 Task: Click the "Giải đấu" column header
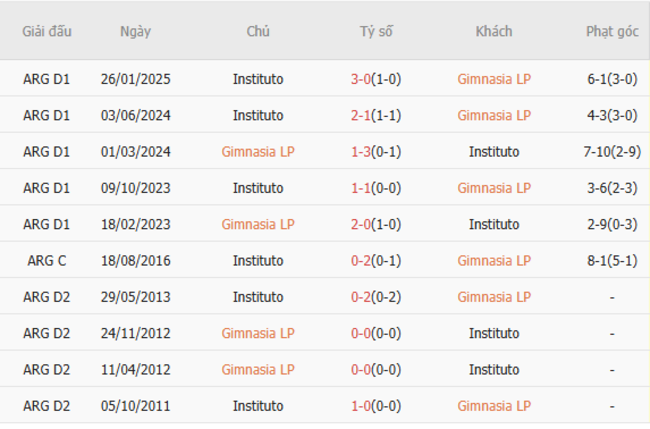click(x=47, y=31)
